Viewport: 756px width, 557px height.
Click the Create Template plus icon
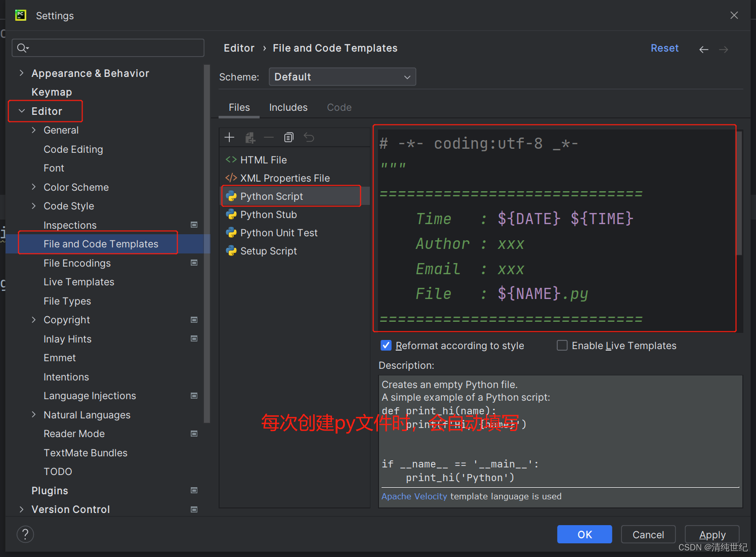click(x=229, y=137)
